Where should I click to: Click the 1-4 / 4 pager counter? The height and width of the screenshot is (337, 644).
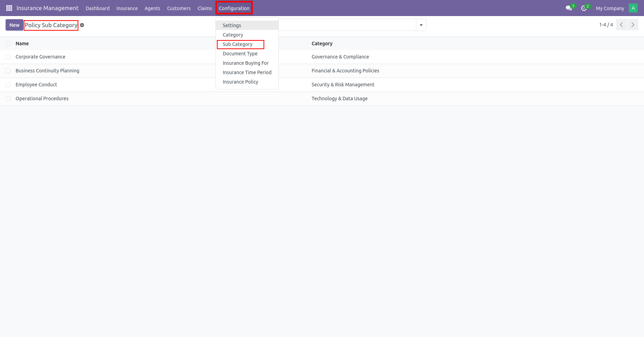(606, 25)
